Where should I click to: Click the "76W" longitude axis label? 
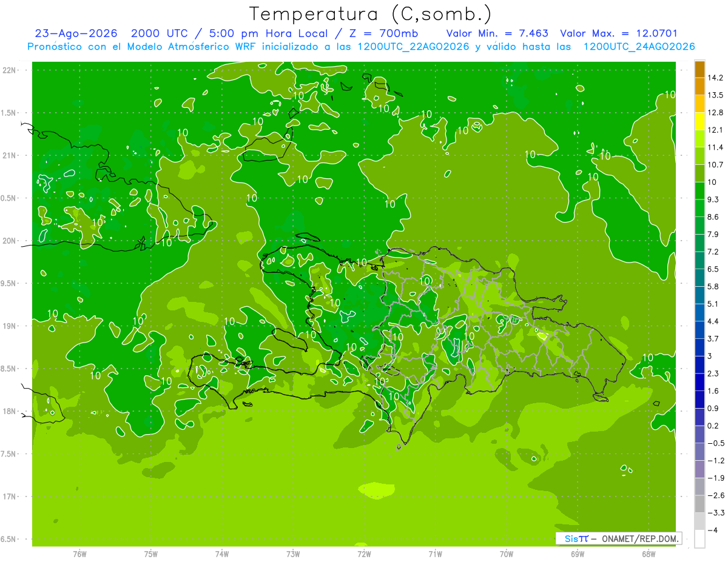tap(79, 554)
